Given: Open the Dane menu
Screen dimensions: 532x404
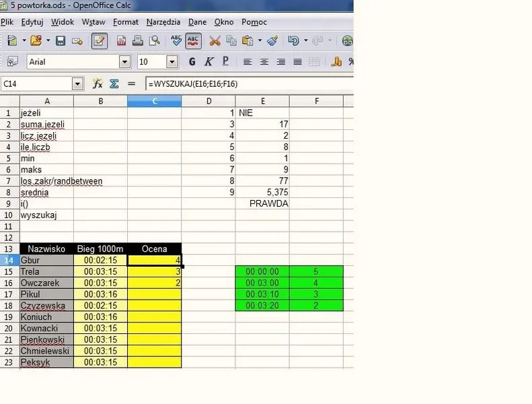Looking at the screenshot, I should pos(197,22).
